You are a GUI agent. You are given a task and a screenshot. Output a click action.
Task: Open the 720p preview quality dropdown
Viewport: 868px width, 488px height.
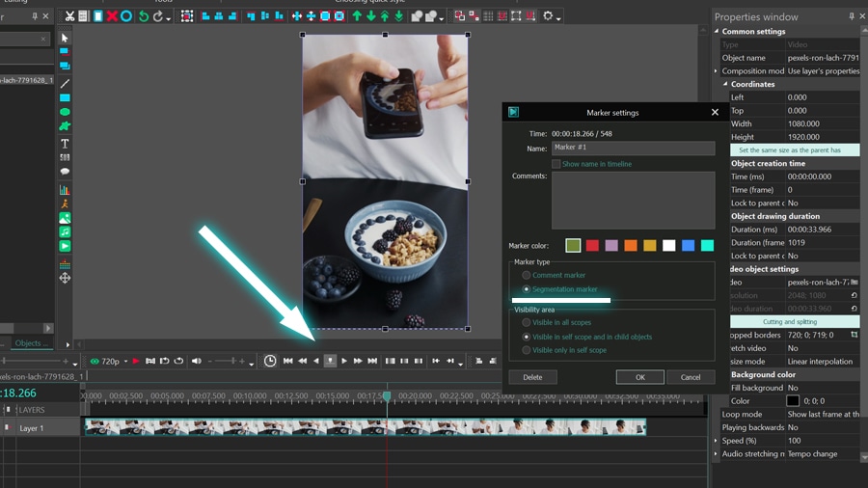point(125,362)
